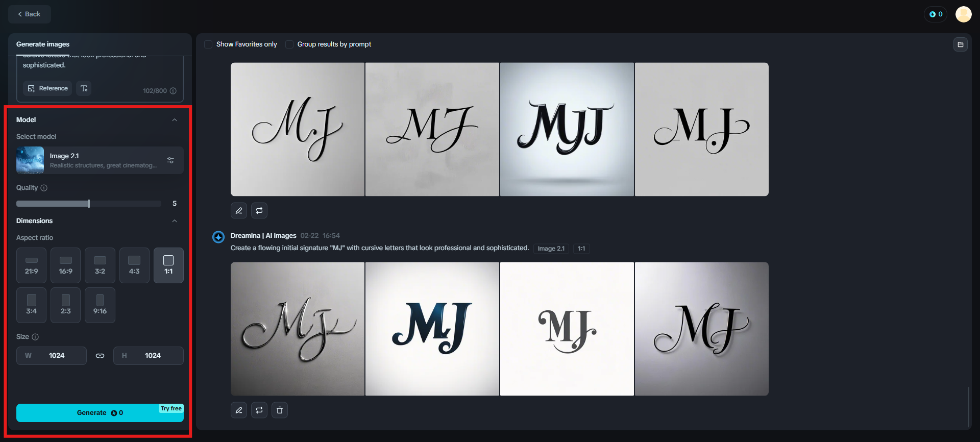Click the info icon beside 102/800 counter

tap(173, 91)
